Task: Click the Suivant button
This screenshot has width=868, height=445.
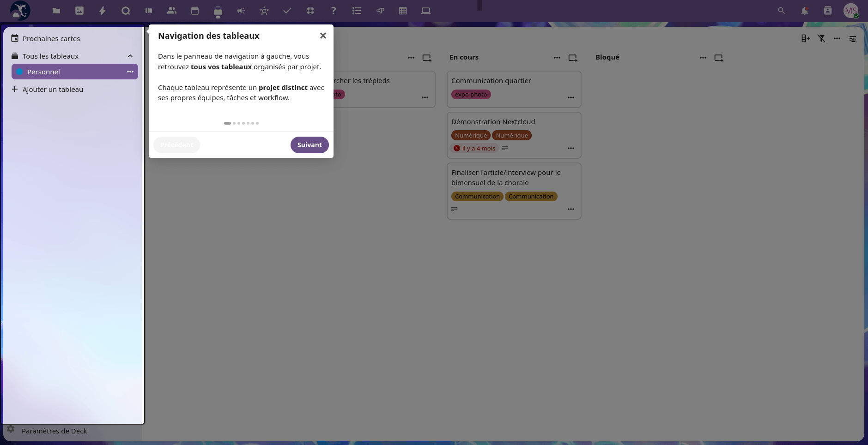Action: (x=310, y=145)
